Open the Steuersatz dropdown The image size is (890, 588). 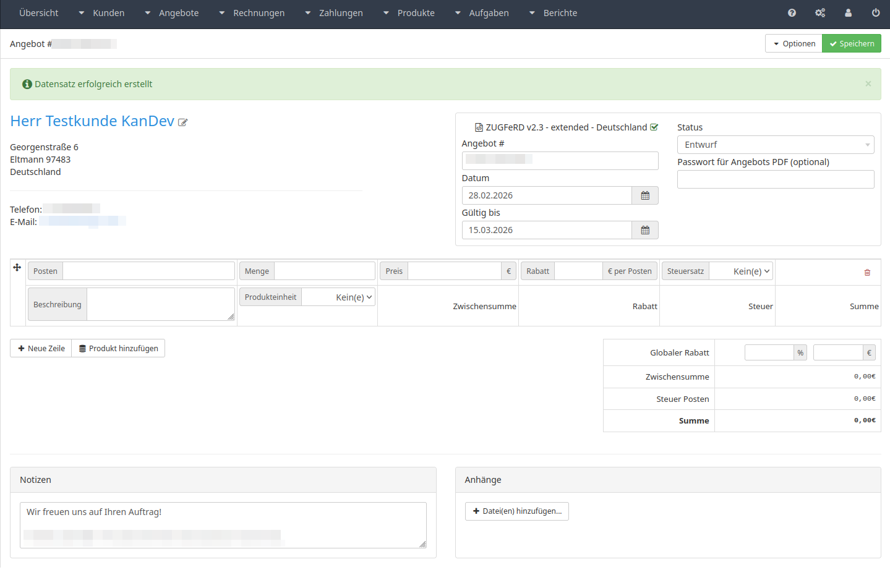[741, 271]
